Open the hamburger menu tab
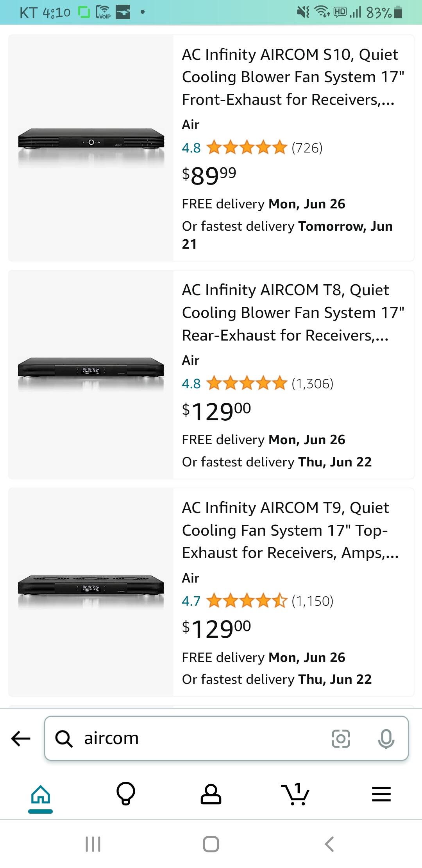The image size is (422, 868). click(381, 794)
